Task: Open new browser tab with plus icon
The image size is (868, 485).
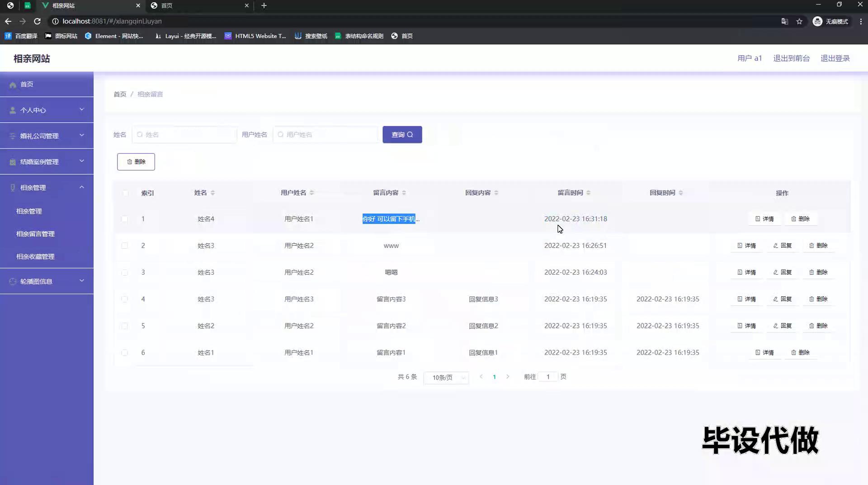Action: point(264,5)
